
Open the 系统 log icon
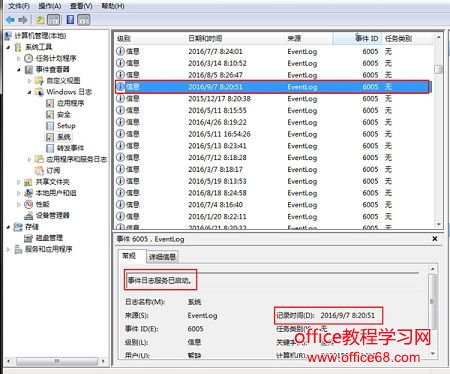[50, 137]
